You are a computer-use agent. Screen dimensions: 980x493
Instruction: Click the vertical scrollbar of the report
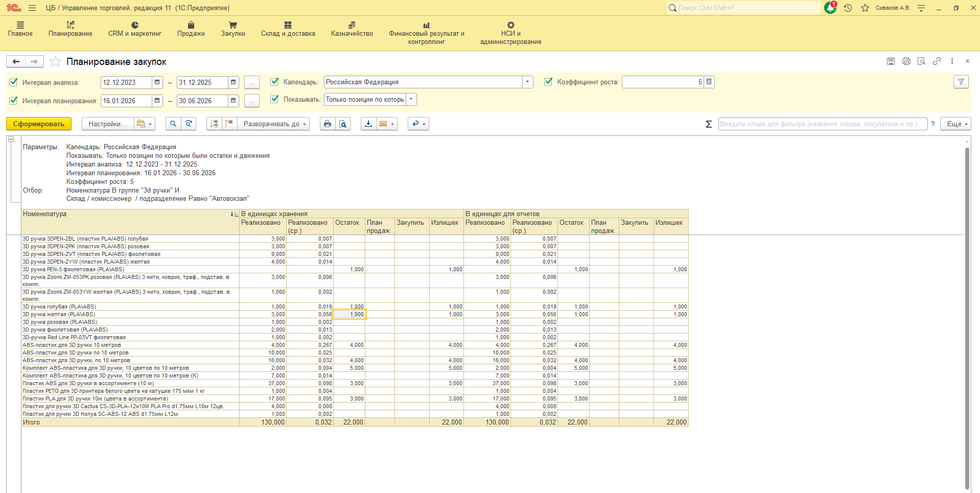click(967, 317)
